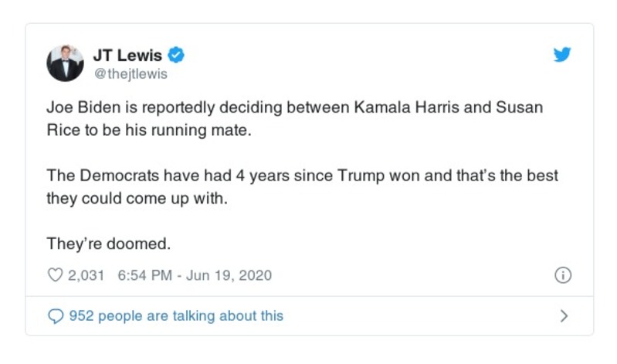This screenshot has width=617, height=364.
Task: Open the 6:54 PM - Jun 19, 2020 timestamp
Action: pos(195,275)
